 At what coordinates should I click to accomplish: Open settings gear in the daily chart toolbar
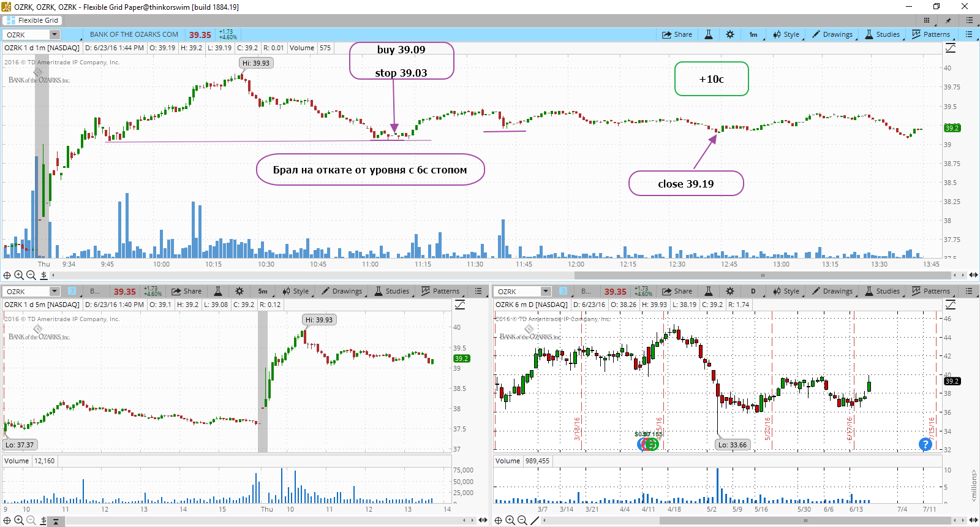coord(730,291)
